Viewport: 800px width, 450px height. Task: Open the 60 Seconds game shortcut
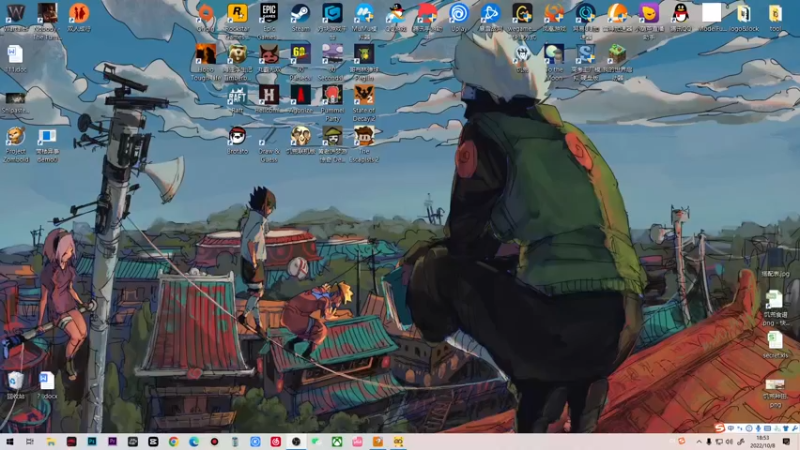(x=332, y=54)
